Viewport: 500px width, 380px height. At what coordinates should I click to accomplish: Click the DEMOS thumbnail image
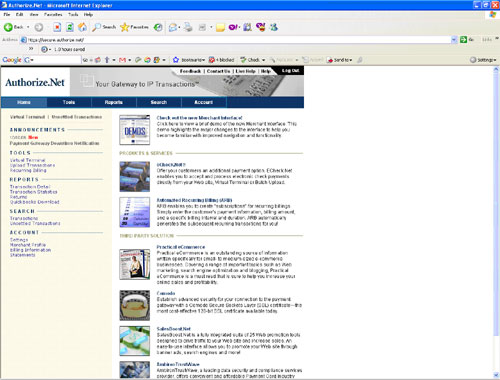(x=135, y=130)
